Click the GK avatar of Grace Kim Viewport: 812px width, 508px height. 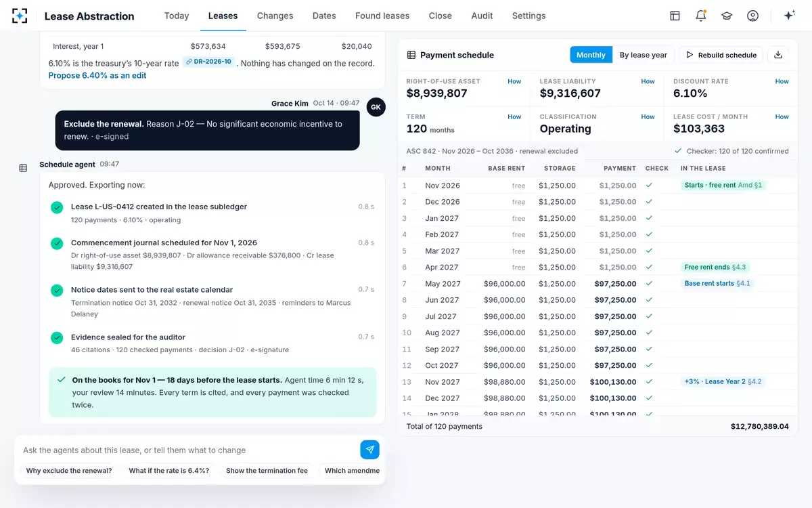376,107
